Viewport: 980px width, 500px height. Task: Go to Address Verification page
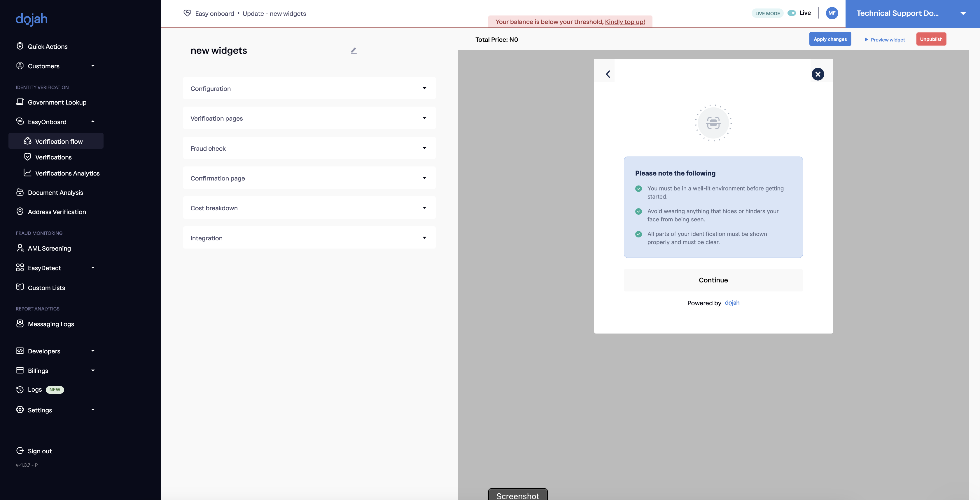pos(57,212)
